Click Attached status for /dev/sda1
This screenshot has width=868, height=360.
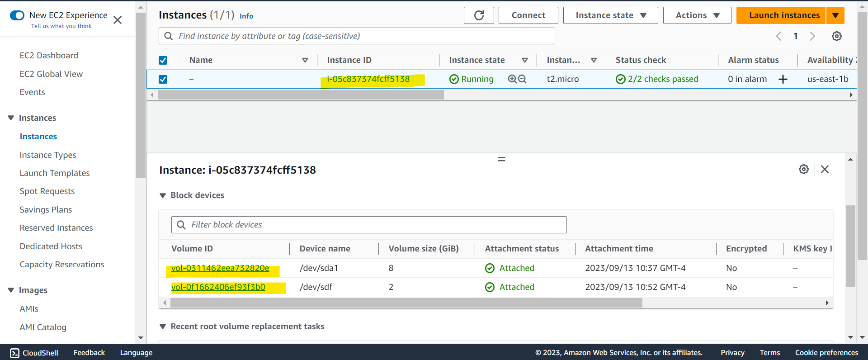pyautogui.click(x=517, y=268)
